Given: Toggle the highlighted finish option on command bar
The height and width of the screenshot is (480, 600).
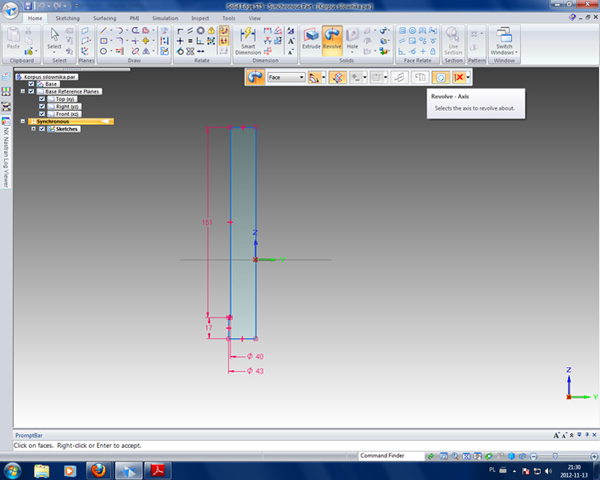Looking at the screenshot, I should [440, 77].
